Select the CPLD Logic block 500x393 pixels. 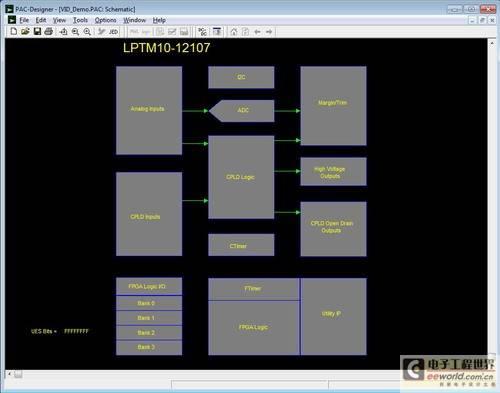[x=241, y=177]
